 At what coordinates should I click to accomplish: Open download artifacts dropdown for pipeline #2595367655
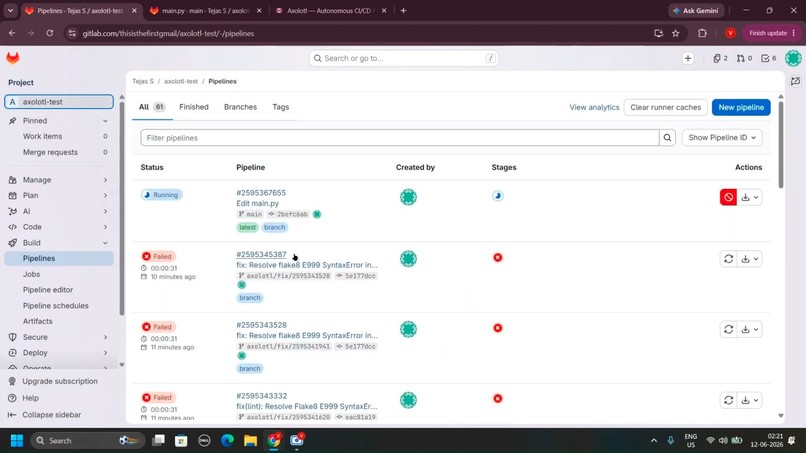749,197
